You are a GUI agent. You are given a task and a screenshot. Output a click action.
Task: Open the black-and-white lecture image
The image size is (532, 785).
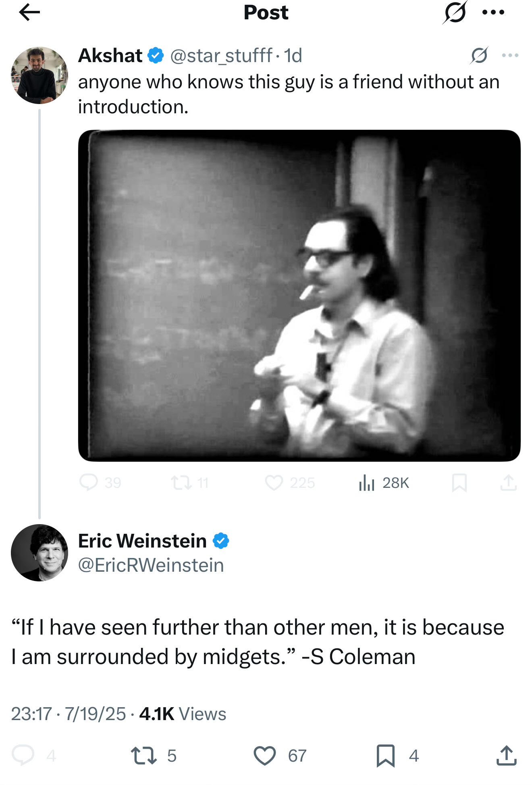click(299, 296)
